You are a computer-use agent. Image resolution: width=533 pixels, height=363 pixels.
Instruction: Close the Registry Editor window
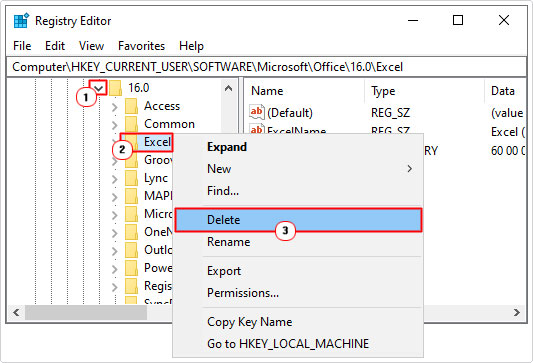point(503,21)
